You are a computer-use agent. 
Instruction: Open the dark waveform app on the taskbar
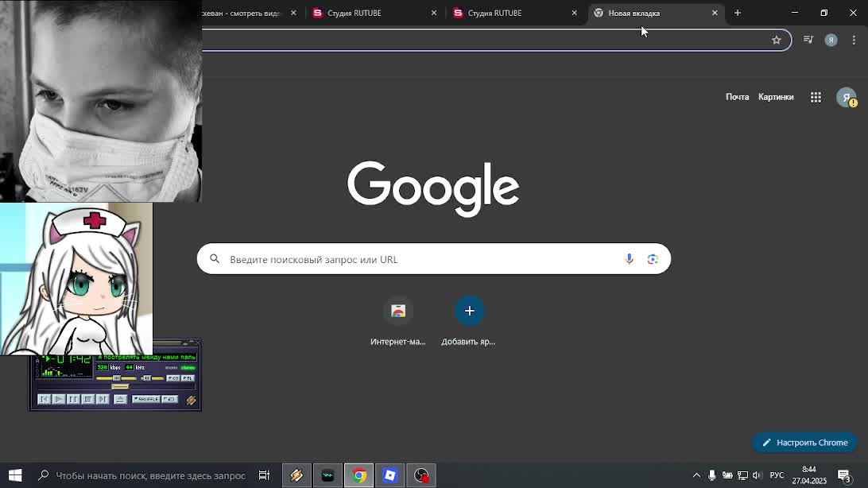tap(327, 475)
